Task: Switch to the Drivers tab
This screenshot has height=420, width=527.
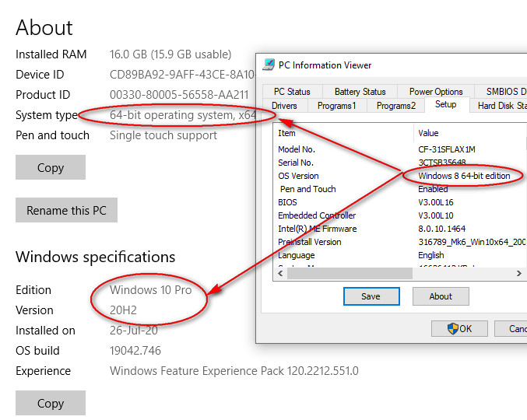Action: pos(284,106)
